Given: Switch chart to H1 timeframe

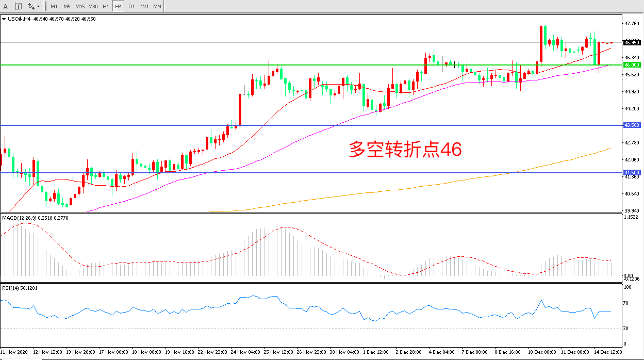Looking at the screenshot, I should pyautogui.click(x=106, y=6).
